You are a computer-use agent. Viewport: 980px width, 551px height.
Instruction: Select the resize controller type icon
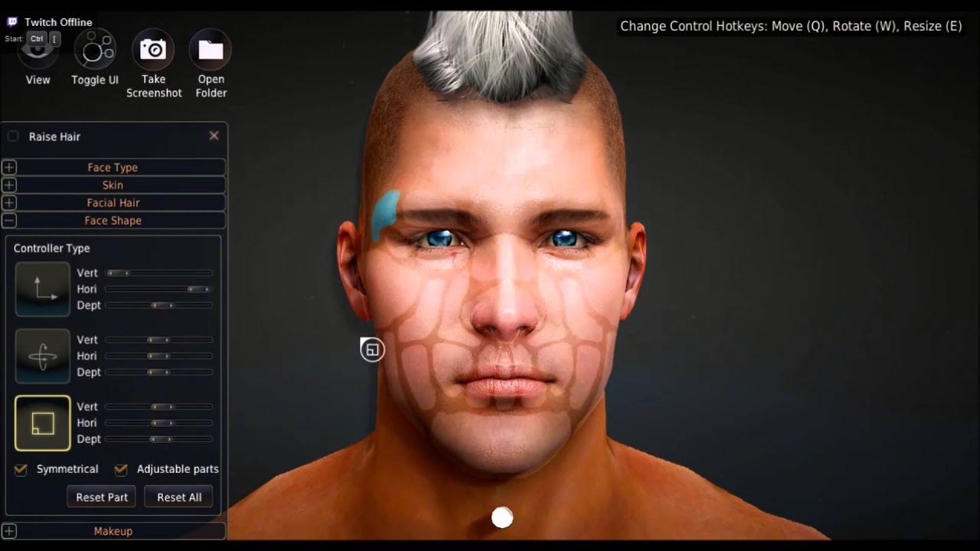(x=42, y=423)
